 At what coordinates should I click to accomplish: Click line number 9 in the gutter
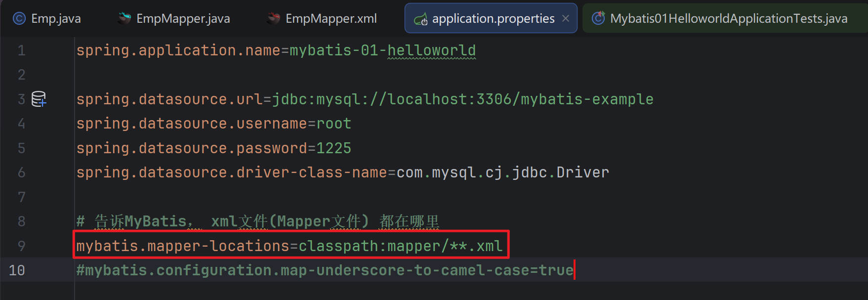click(21, 246)
